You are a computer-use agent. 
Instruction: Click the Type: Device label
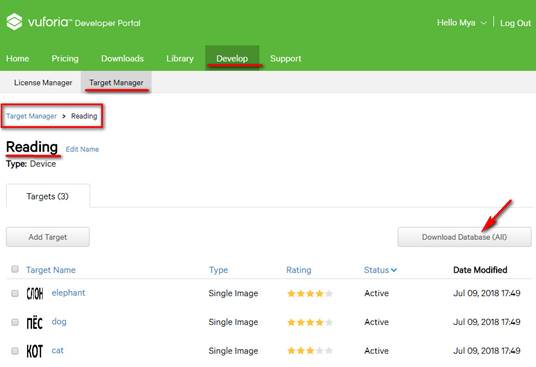pos(31,164)
